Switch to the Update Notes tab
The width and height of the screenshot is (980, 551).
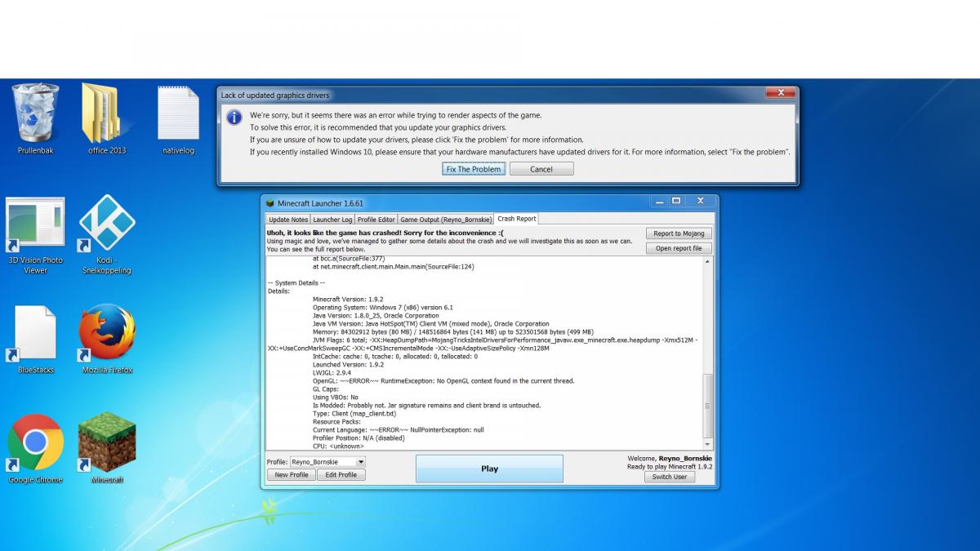pos(288,220)
